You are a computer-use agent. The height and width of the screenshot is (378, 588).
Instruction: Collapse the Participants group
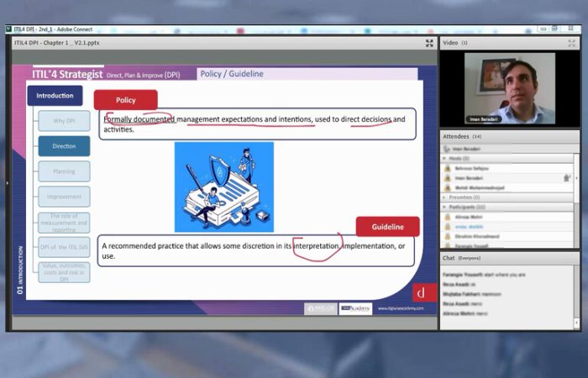[444, 207]
